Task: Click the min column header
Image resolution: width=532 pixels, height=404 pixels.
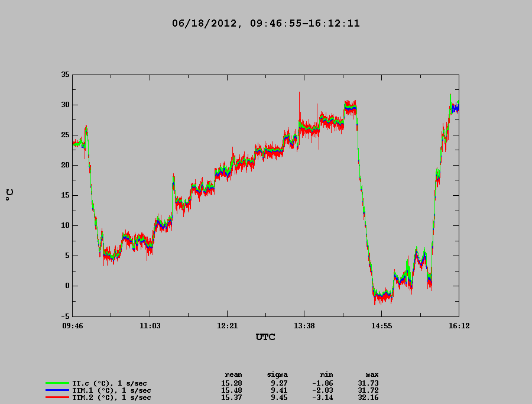Action: point(327,375)
